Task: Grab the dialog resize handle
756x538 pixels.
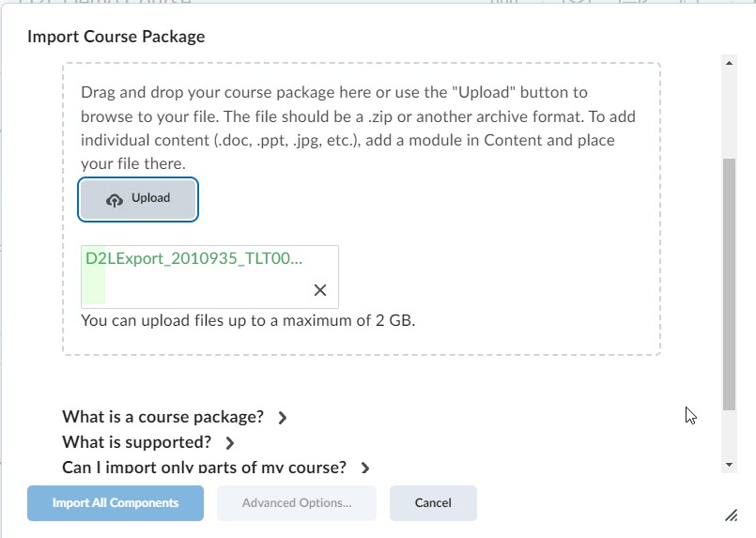Action: coord(731,515)
